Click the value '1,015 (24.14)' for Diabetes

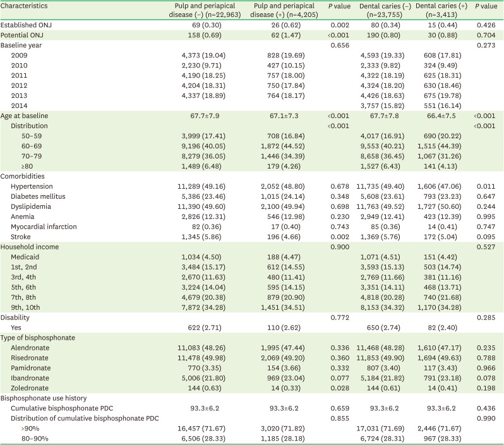(282, 196)
